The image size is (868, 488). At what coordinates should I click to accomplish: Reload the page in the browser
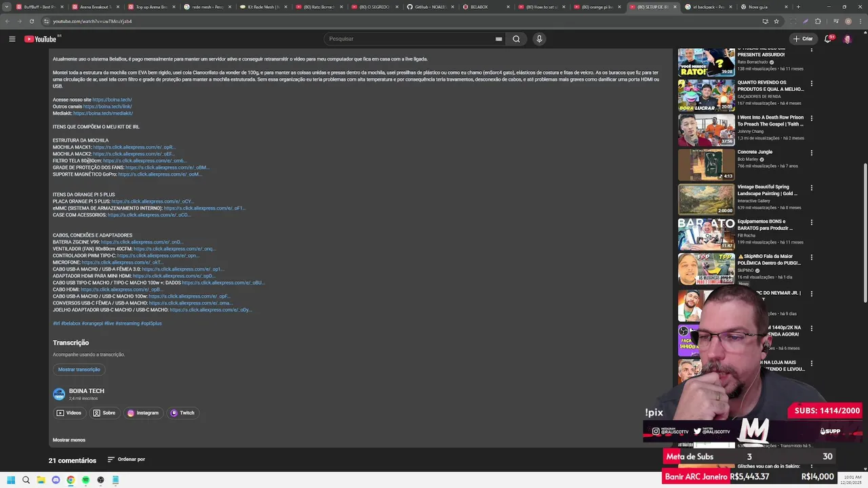pyautogui.click(x=31, y=21)
